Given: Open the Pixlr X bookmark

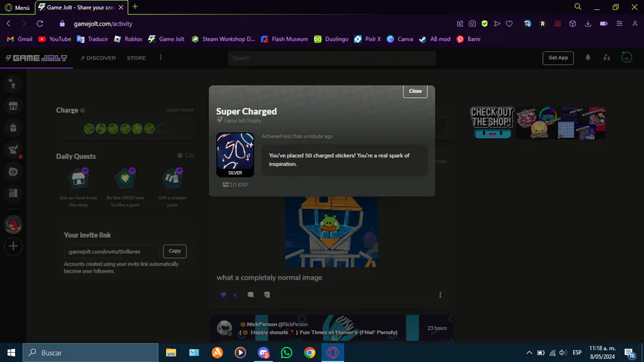Looking at the screenshot, I should tap(367, 39).
